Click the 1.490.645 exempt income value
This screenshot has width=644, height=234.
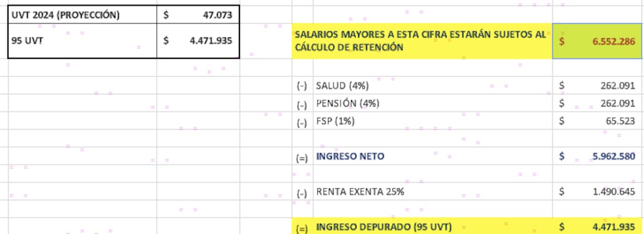tap(617, 192)
